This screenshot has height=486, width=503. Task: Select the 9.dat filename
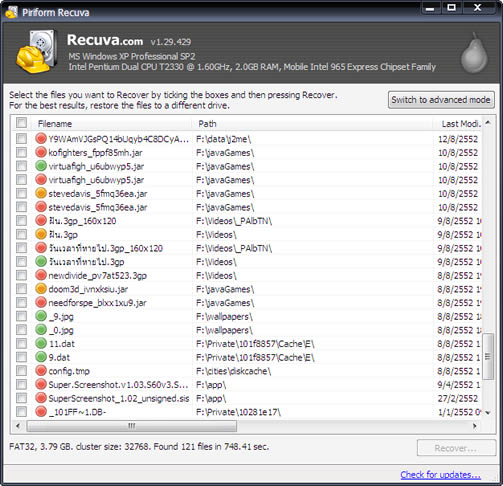point(59,357)
